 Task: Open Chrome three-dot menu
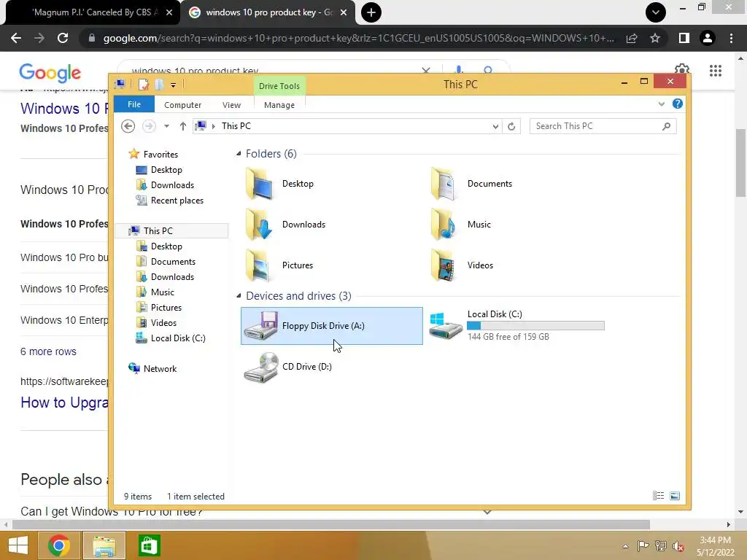(731, 38)
